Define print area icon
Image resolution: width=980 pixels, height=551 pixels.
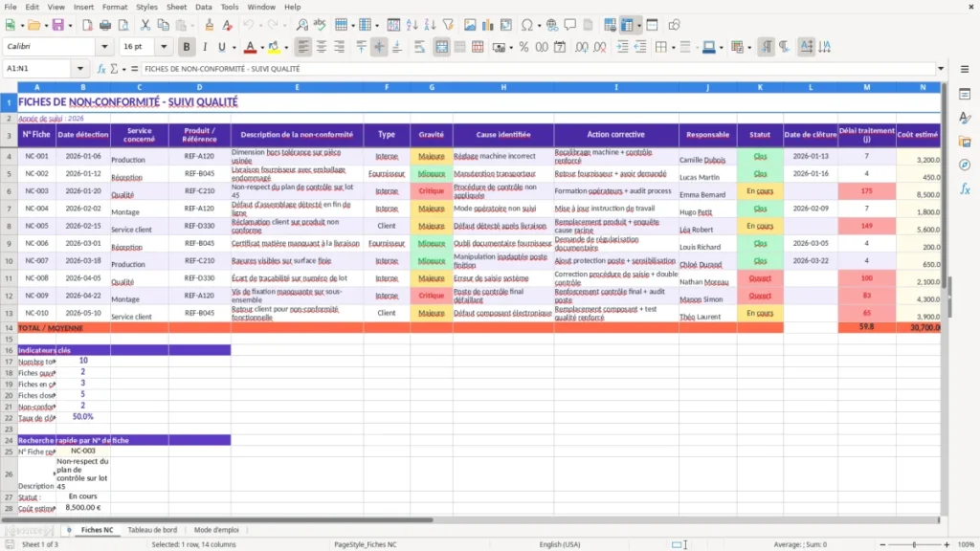pos(610,25)
